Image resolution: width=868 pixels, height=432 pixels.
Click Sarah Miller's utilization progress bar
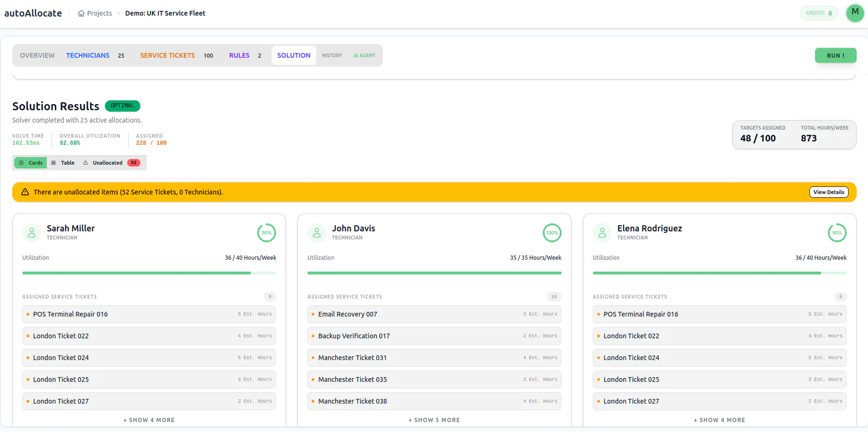click(x=149, y=273)
